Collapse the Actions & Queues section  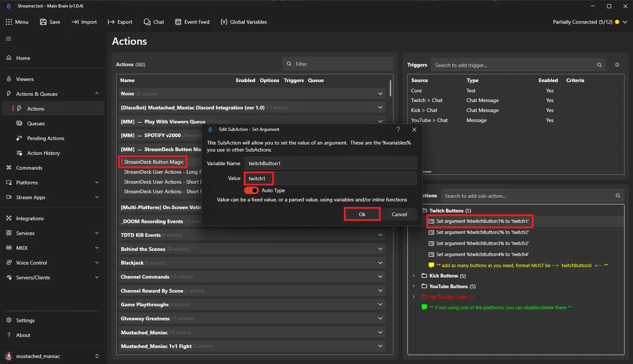[97, 94]
